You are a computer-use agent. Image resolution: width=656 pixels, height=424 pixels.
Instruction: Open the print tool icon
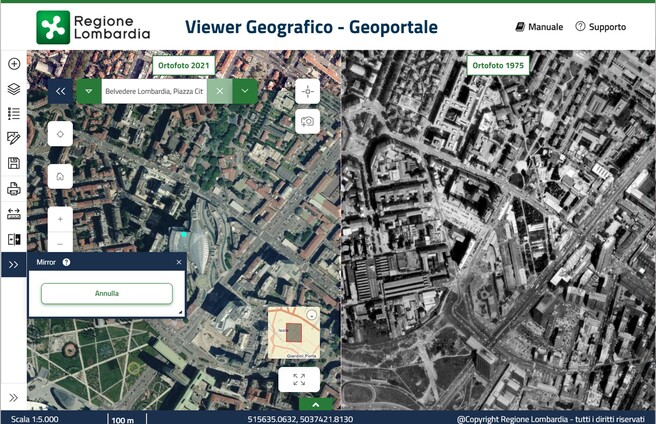pyautogui.click(x=14, y=189)
